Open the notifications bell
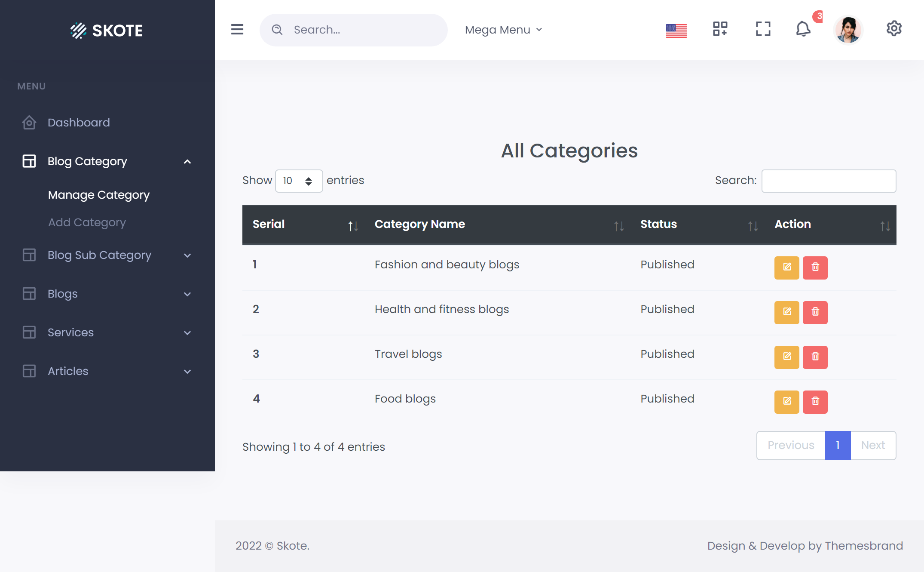This screenshot has height=572, width=924. point(803,29)
